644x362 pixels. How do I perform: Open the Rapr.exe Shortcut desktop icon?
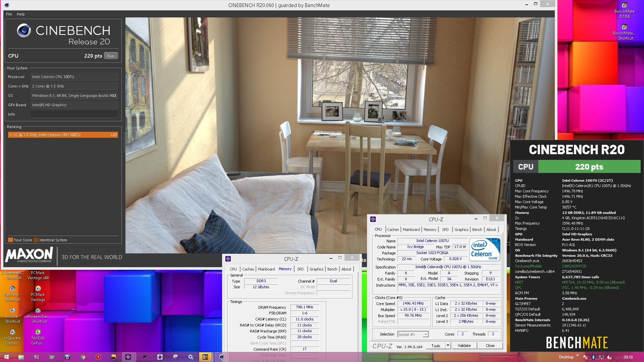12,294
